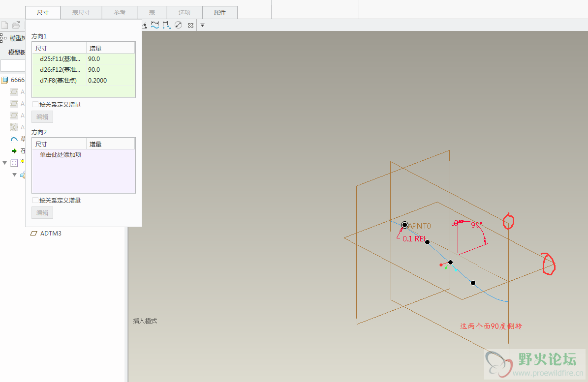Select the sketch curve icon in tree
This screenshot has height=382, width=588.
coord(14,139)
